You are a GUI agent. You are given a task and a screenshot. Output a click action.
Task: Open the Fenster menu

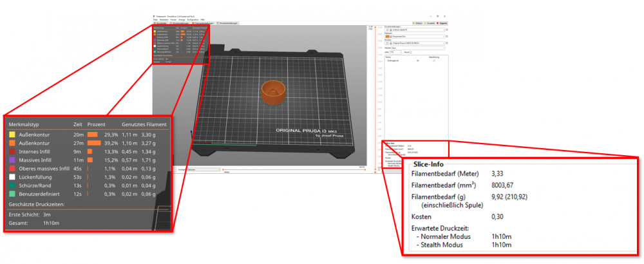(x=173, y=20)
